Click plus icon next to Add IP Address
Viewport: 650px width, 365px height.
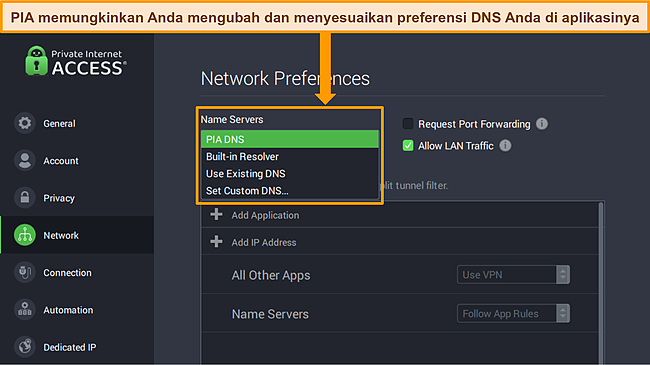click(216, 241)
